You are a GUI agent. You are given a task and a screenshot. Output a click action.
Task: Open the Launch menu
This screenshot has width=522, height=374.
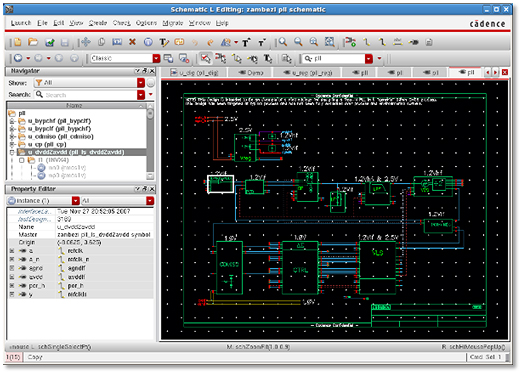pyautogui.click(x=21, y=23)
